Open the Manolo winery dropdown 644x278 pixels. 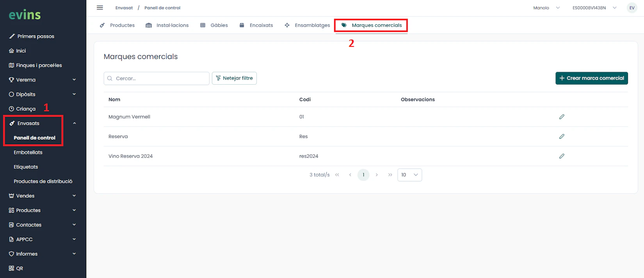[546, 8]
